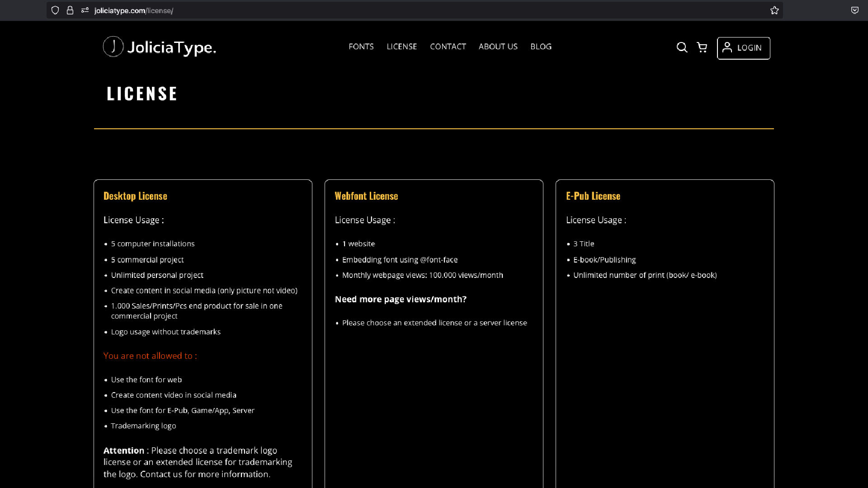
Task: Click the user icon inside LOGIN button
Action: [727, 47]
